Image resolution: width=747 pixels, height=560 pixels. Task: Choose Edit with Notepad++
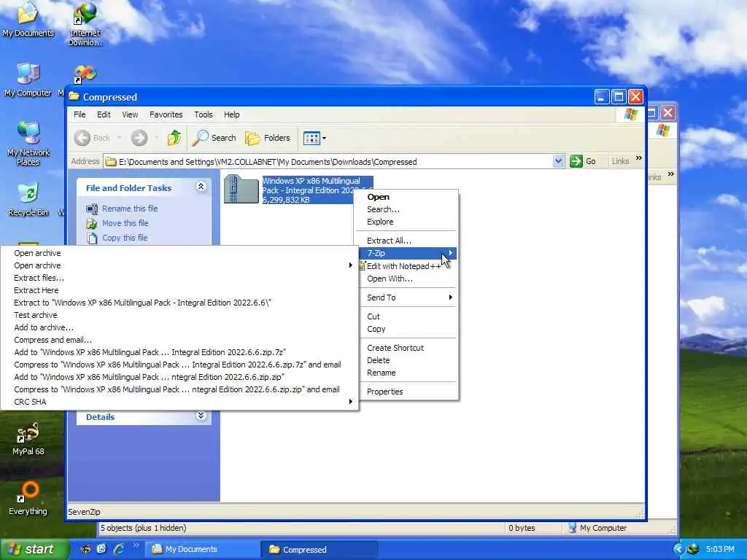(x=406, y=266)
